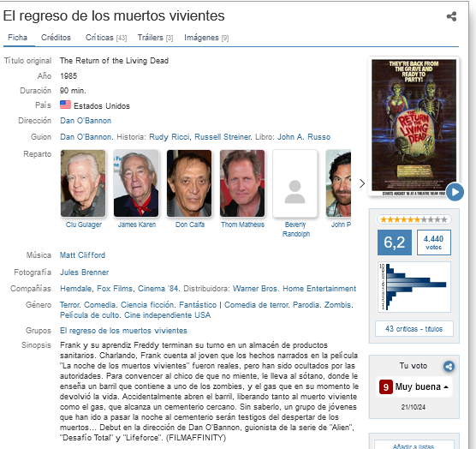Open the Tráilers [3] tab

155,38
